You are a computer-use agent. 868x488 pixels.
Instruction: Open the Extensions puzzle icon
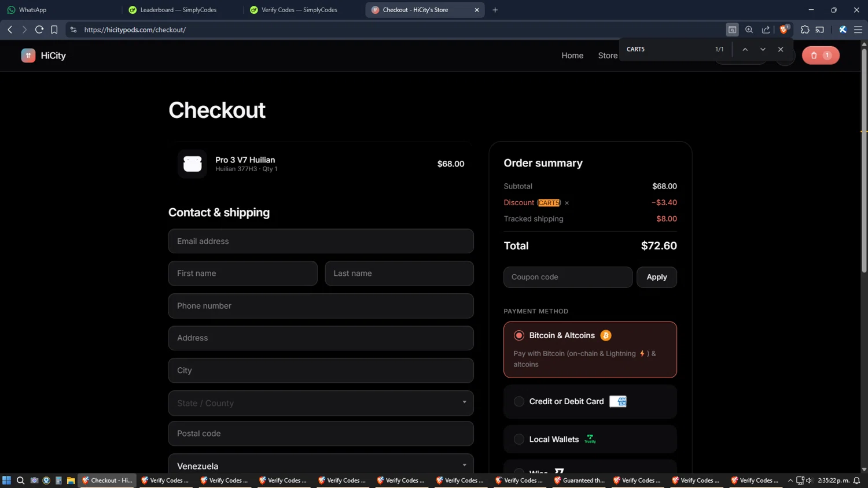click(805, 29)
